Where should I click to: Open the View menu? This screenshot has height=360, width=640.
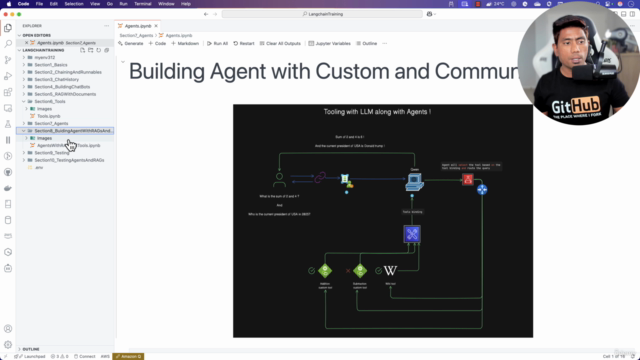pos(95,4)
